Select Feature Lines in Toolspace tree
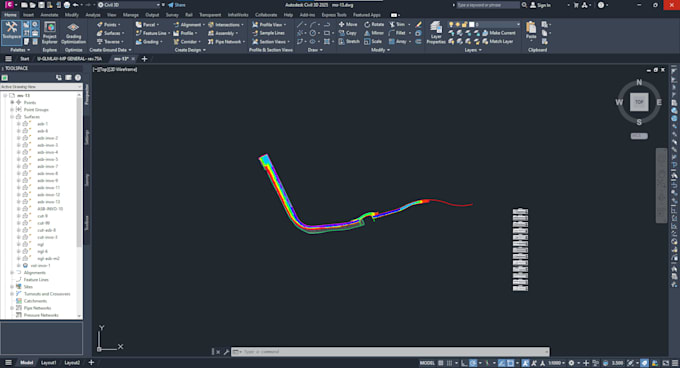Image resolution: width=680 pixels, height=368 pixels. [x=36, y=280]
